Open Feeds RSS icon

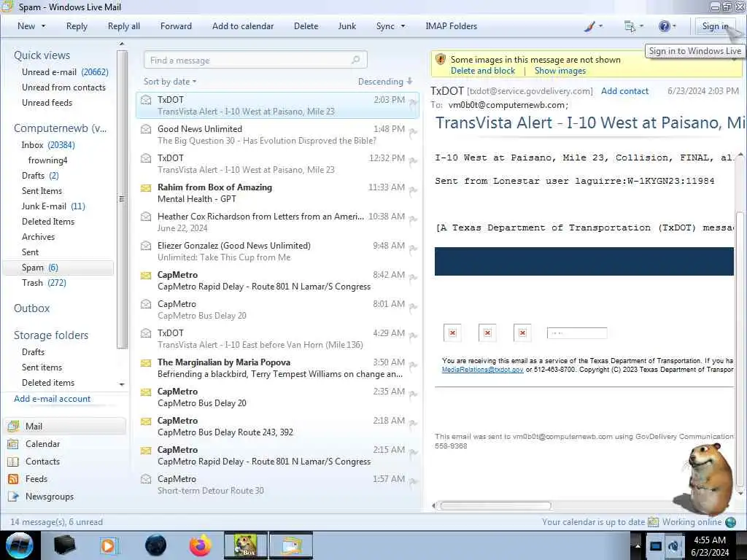(13, 479)
